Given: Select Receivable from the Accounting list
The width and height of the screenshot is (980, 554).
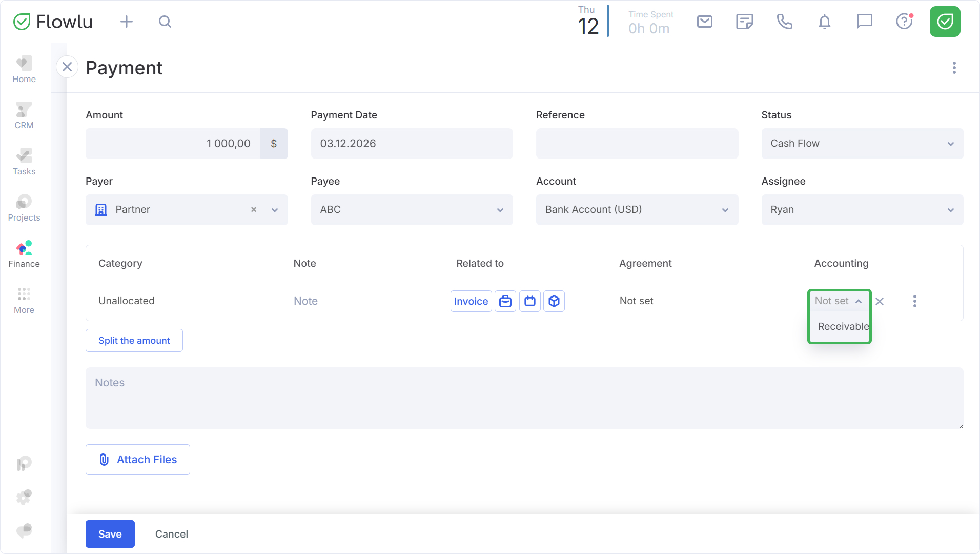Looking at the screenshot, I should [843, 326].
